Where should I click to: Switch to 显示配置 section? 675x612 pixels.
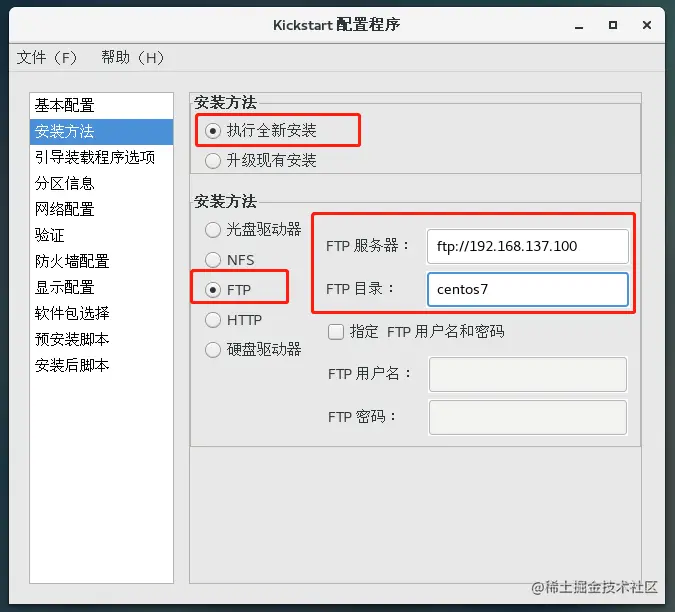click(x=102, y=287)
